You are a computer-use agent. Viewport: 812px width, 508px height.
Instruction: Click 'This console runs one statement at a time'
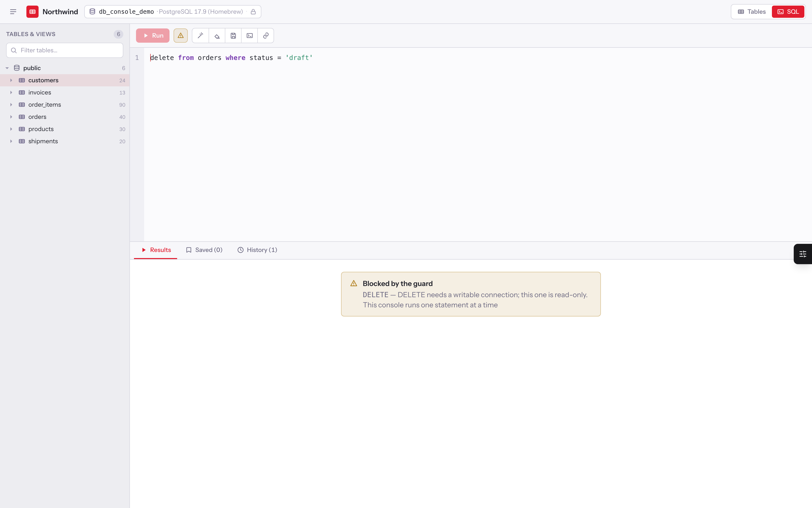coord(430,305)
